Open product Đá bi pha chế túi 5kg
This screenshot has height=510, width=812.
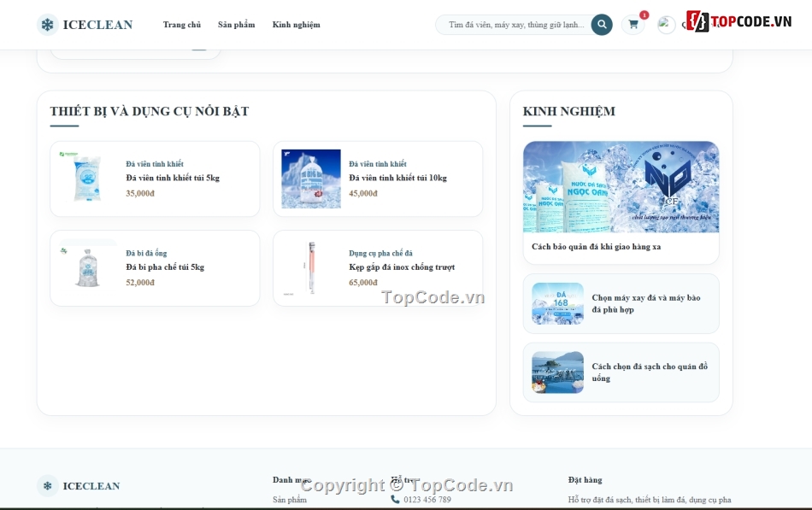[165, 267]
